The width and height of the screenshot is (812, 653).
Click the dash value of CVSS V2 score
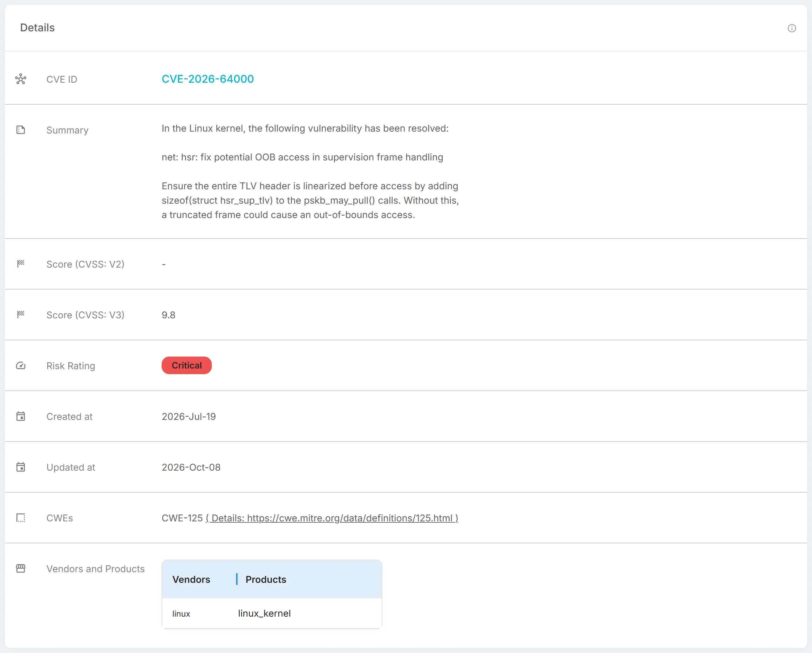pos(164,264)
